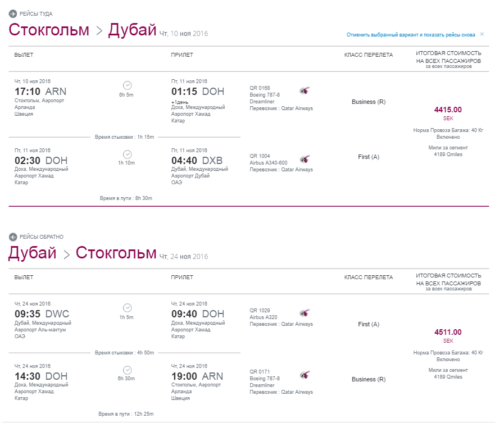Viewport: 504px width, 423px height.
Task: Click the Дубай > Стокгольм route heading
Action: [x=82, y=253]
